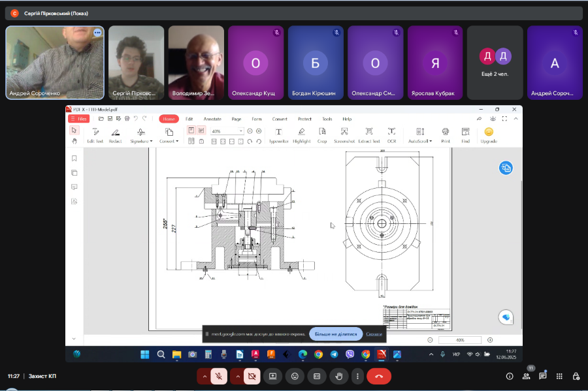Switch to the Annotate tab
Screen dimensions: 588x391
[212, 119]
